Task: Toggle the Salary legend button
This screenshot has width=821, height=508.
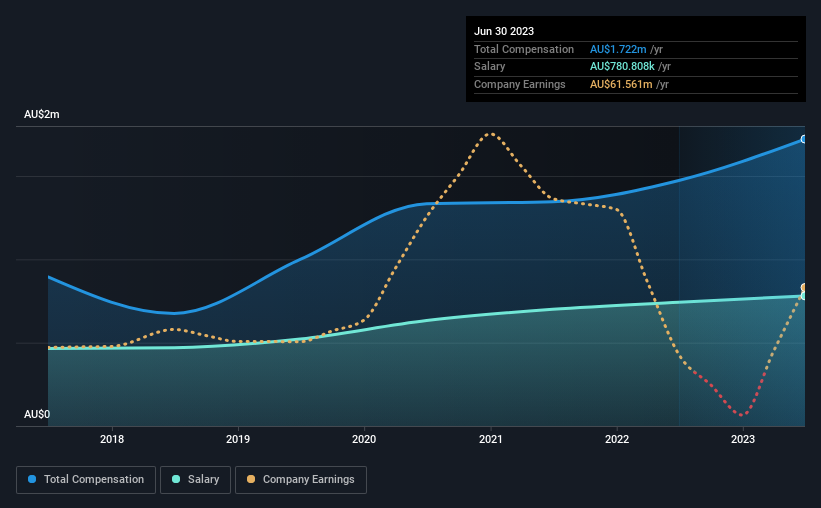Action: (195, 480)
